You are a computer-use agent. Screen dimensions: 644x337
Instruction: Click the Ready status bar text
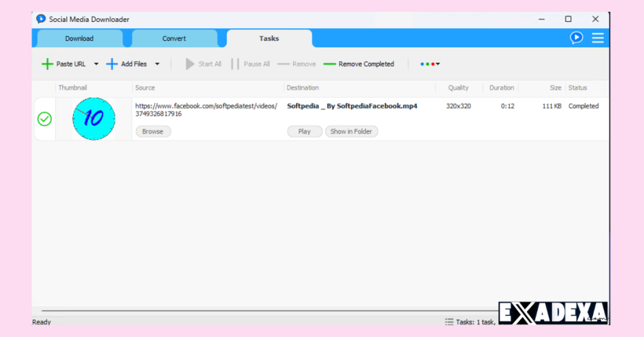tap(42, 322)
